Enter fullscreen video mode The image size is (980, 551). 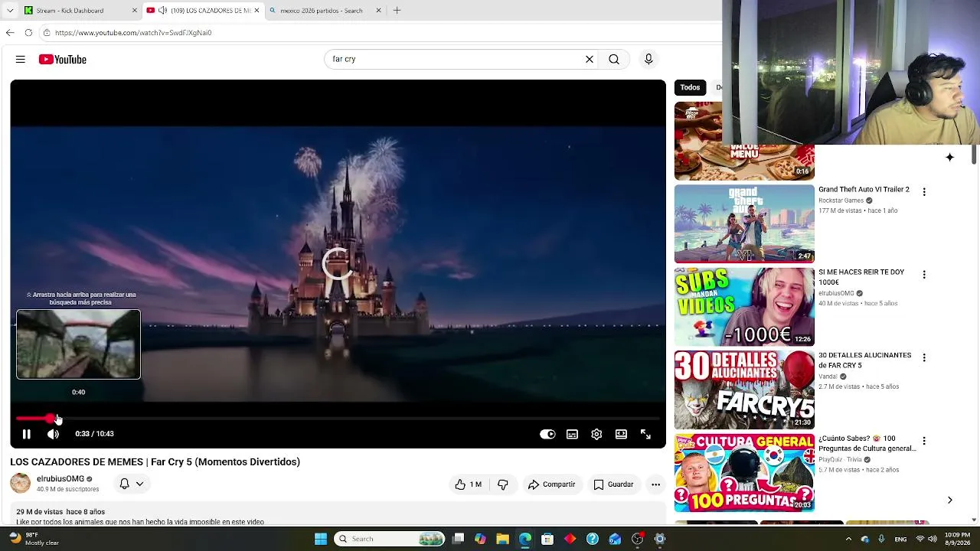coord(645,434)
